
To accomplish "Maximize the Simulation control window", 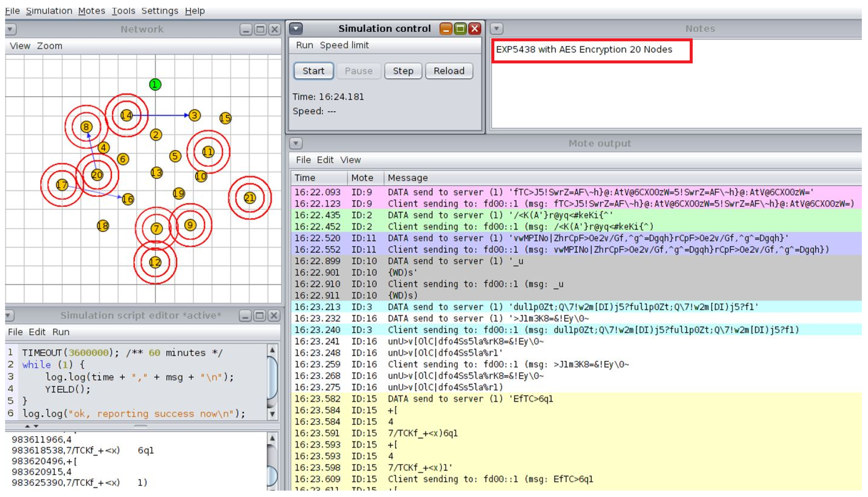I will tap(460, 29).
